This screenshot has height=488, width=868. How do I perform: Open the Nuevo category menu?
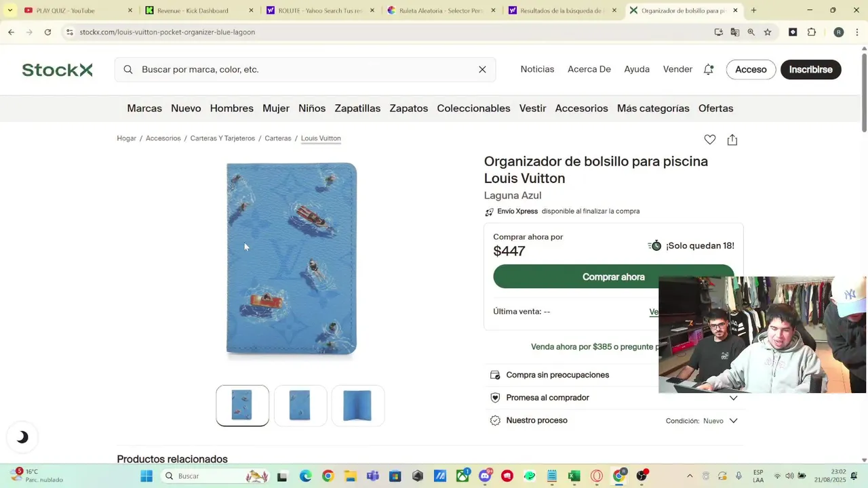[186, 108]
